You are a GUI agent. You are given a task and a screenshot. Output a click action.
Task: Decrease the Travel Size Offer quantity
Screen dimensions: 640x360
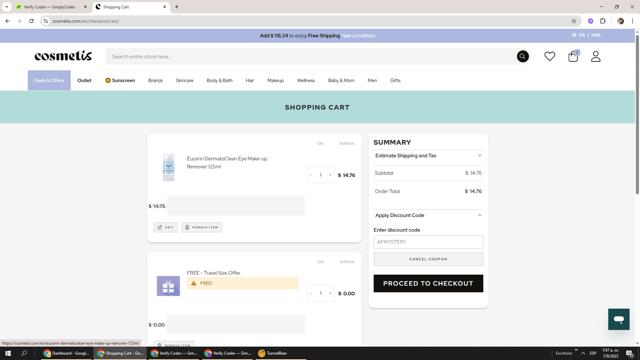pyautogui.click(x=311, y=293)
